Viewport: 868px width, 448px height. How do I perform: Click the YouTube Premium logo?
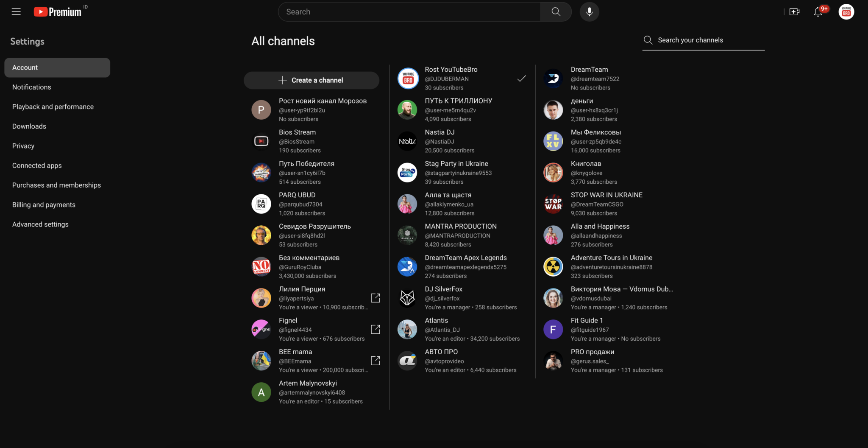click(x=58, y=12)
